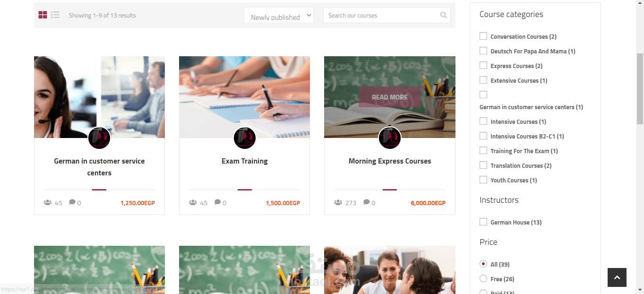Check the Conversation Courses category

483,36
